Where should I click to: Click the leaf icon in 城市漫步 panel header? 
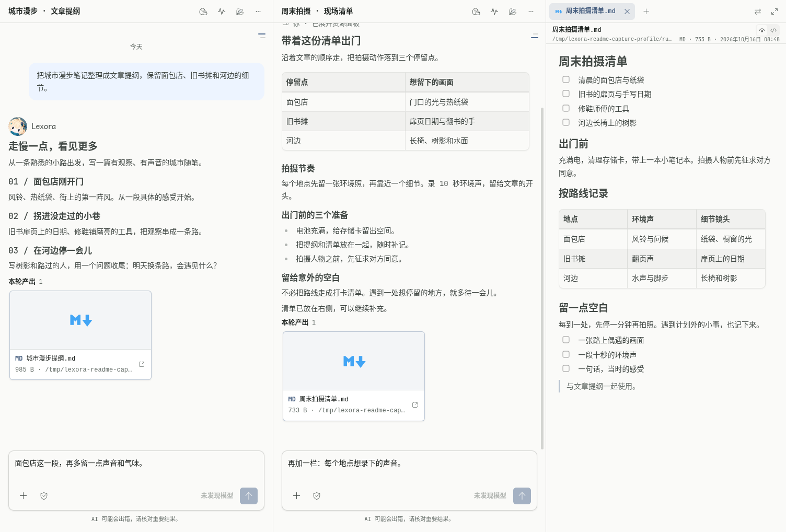point(240,11)
